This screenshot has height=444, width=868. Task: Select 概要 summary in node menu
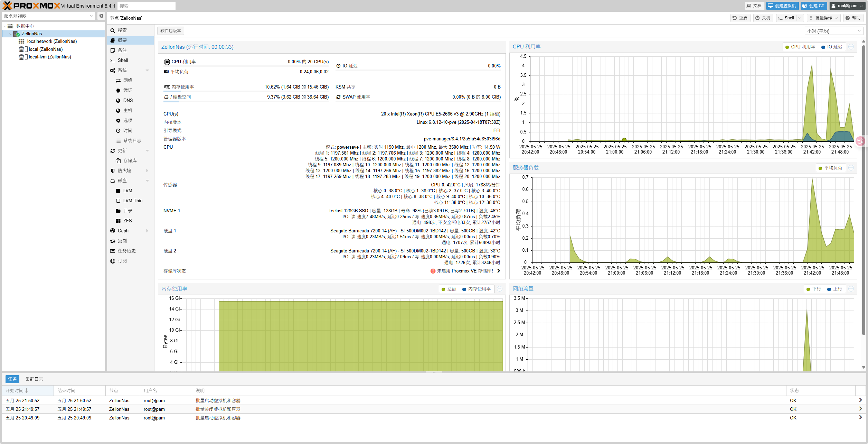[130, 40]
